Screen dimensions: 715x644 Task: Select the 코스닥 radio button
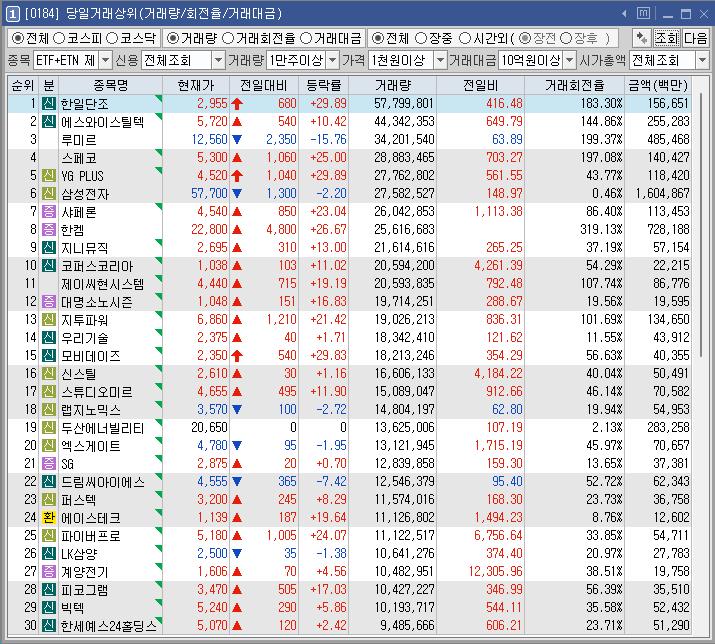[112, 38]
